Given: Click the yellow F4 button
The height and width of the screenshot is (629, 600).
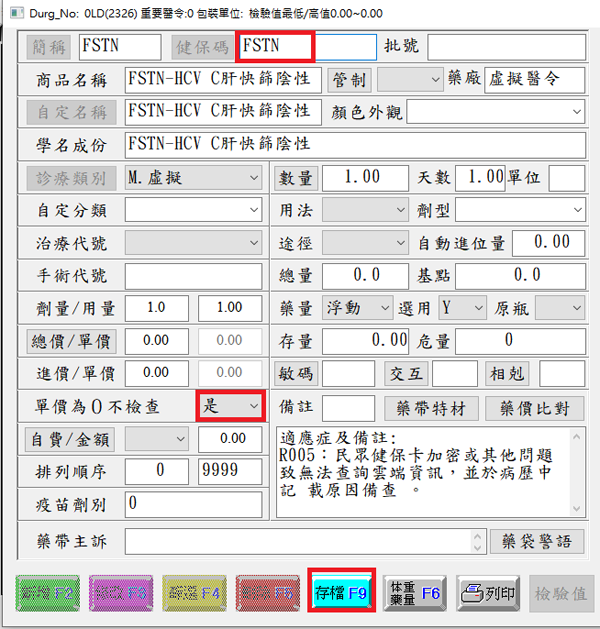Looking at the screenshot, I should tap(194, 593).
